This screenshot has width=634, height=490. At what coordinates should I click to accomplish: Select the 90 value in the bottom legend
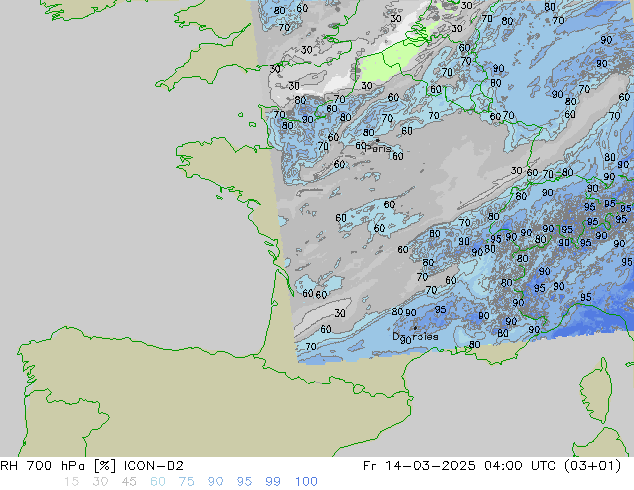[215, 482]
